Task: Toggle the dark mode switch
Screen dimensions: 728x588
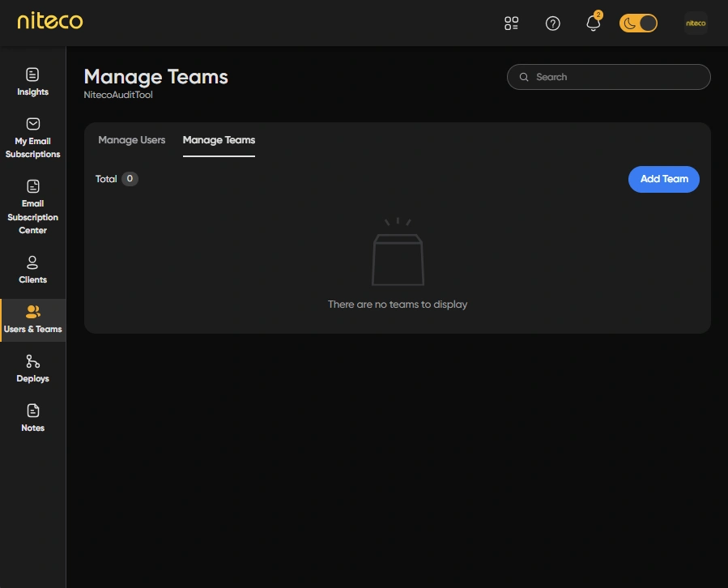Action: 638,23
